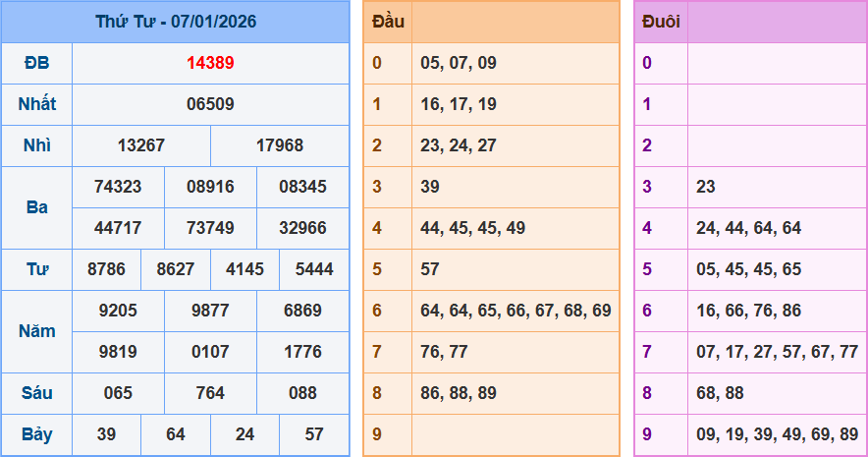Image resolution: width=868 pixels, height=457 pixels.
Task: Select second prize number 17968
Action: (x=280, y=145)
